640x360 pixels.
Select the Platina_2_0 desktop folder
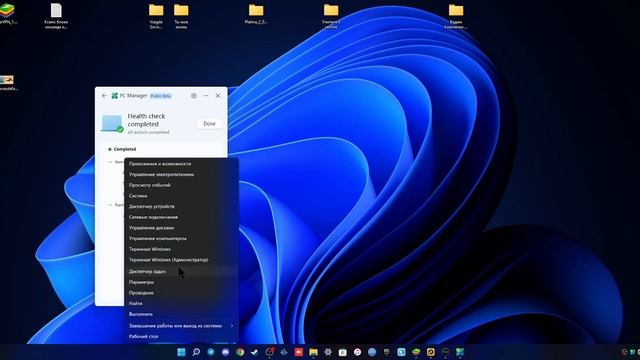tap(256, 14)
